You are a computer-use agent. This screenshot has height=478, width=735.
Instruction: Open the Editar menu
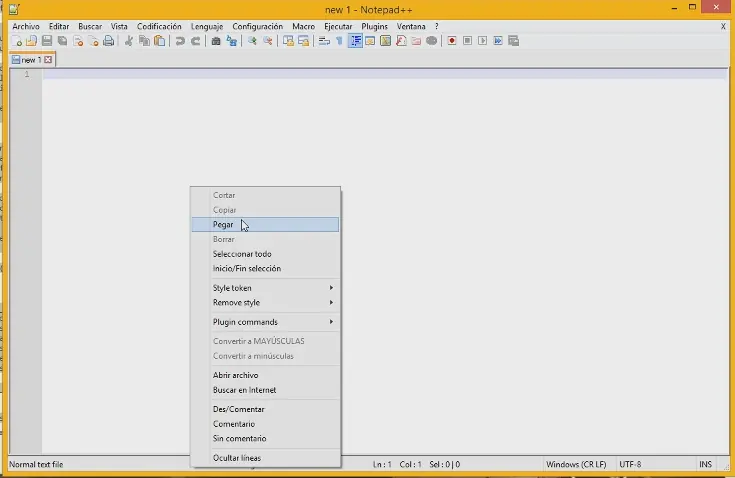point(59,27)
